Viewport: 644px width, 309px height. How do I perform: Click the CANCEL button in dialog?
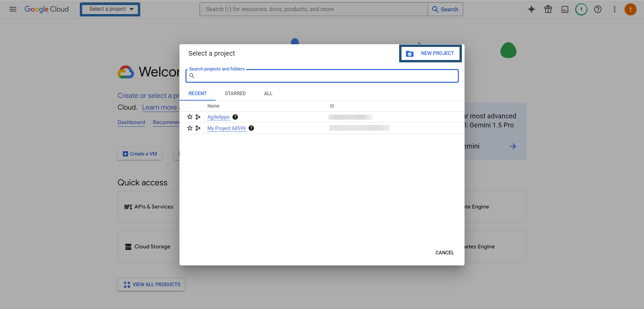coord(444,253)
